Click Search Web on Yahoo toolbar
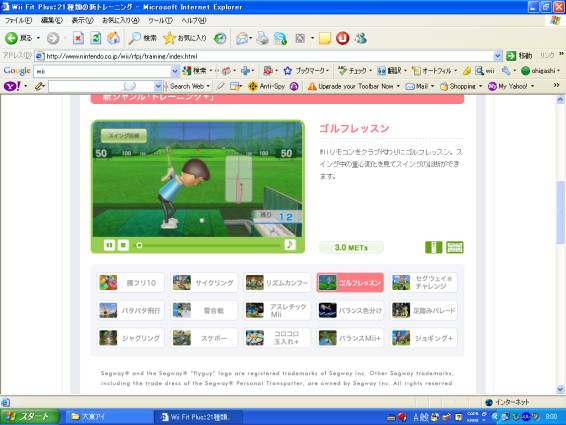 186,86
